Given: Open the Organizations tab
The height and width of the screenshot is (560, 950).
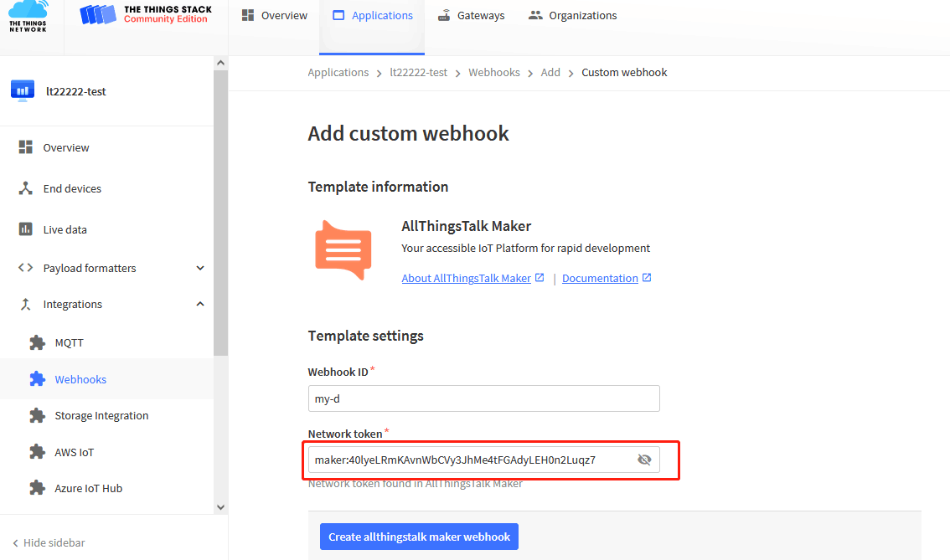Looking at the screenshot, I should click(572, 16).
